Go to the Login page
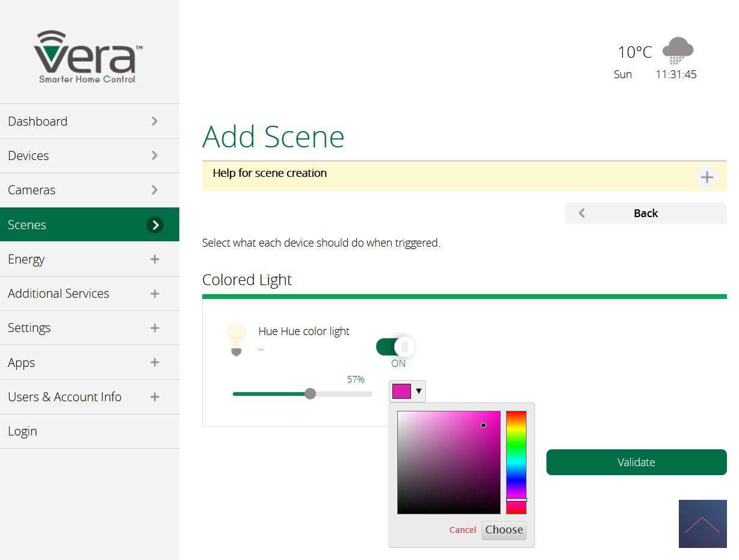This screenshot has height=560, width=739. point(23,431)
